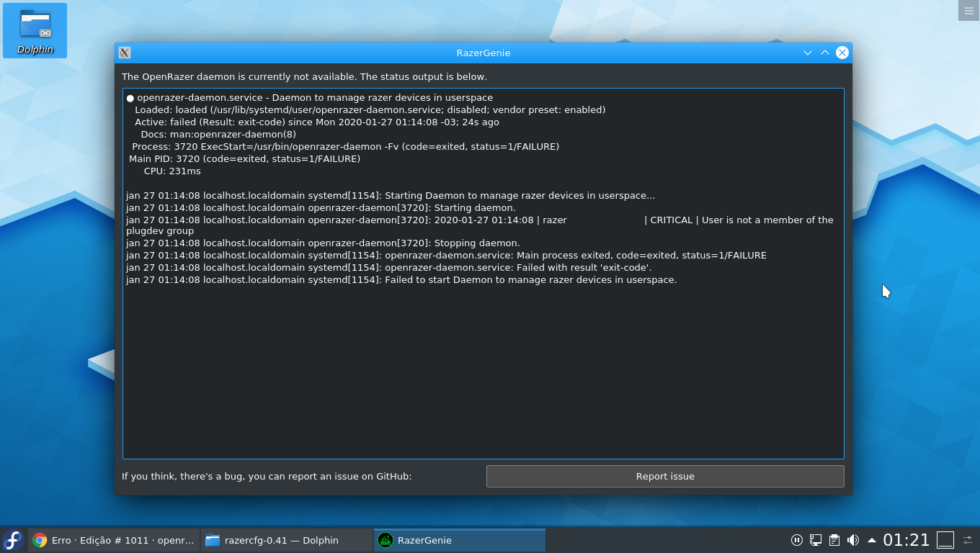Open RazerGenie's window menu via titlebar icon
Viewport: 980px width, 553px height.
(125, 53)
